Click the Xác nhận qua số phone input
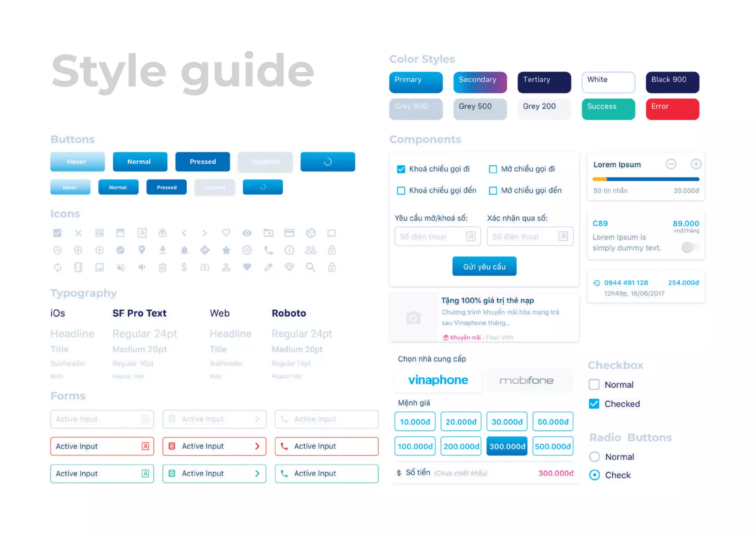 530,236
